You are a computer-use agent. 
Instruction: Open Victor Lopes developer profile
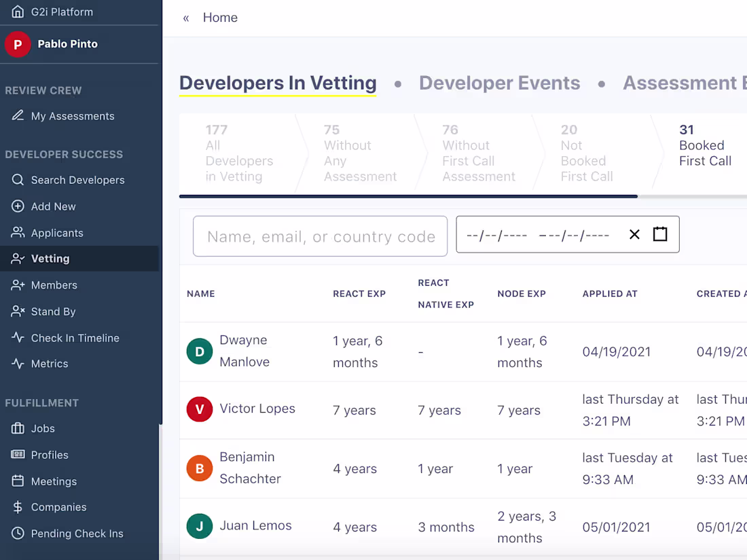tap(257, 409)
